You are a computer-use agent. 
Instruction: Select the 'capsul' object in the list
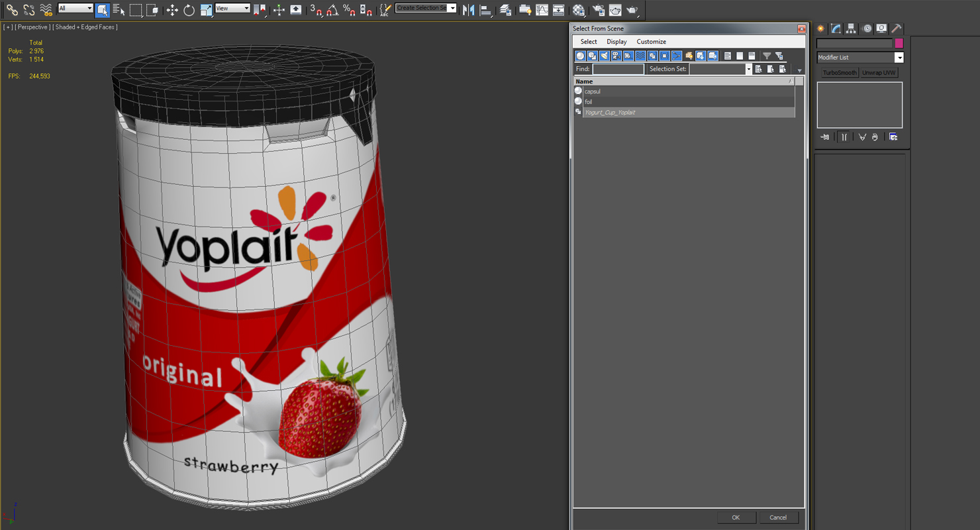click(x=684, y=91)
